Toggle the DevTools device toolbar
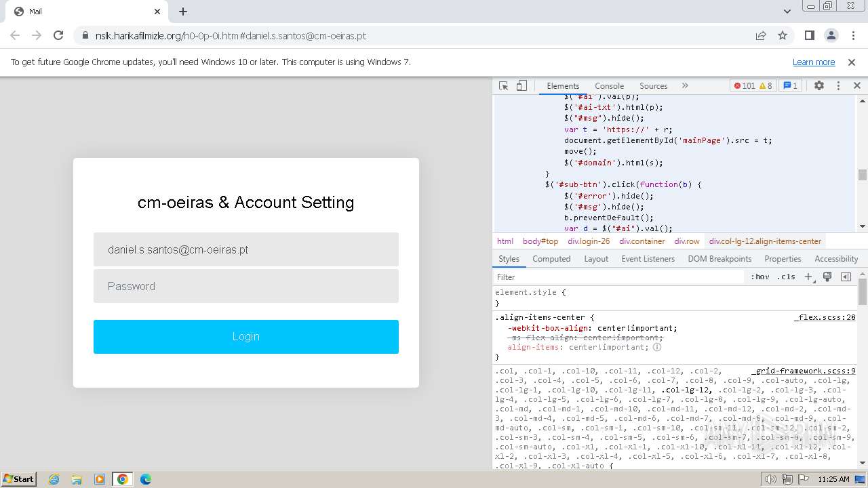The width and height of the screenshot is (868, 488). point(521,85)
